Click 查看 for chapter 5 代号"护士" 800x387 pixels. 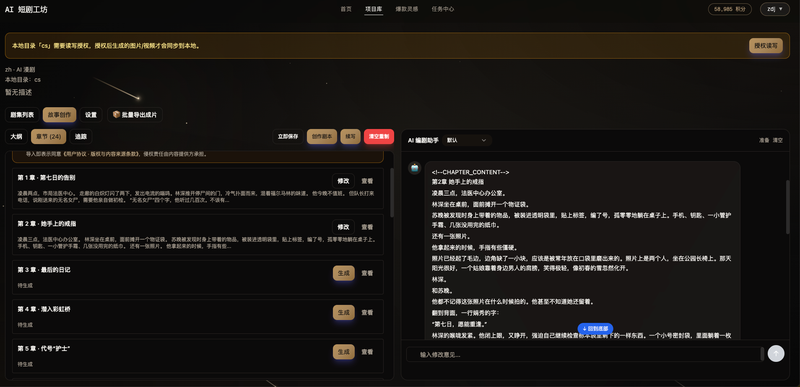[367, 352]
